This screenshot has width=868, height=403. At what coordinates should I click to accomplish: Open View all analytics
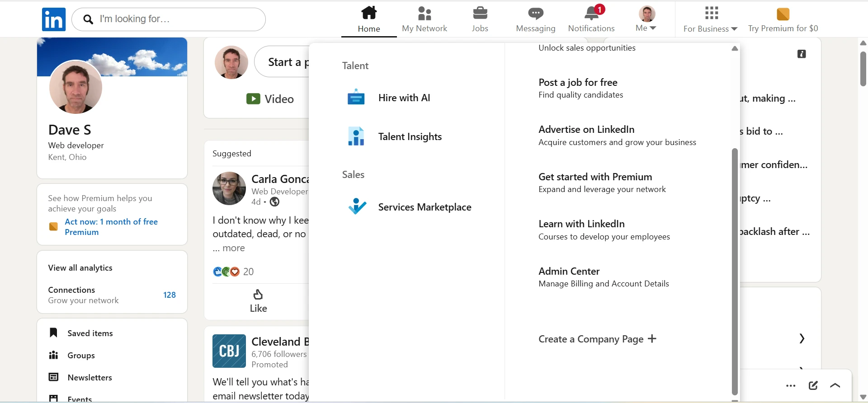(x=80, y=268)
